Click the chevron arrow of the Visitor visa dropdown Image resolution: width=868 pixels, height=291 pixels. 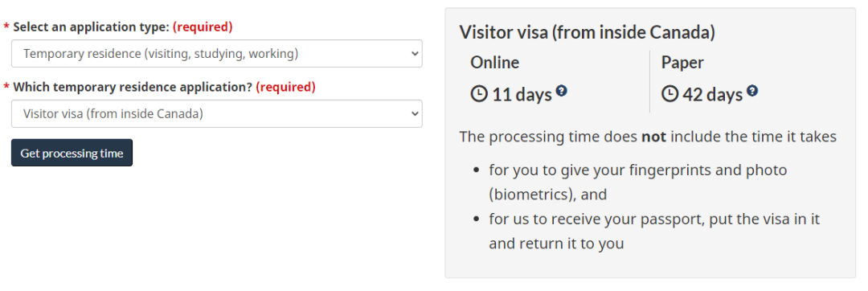(x=414, y=114)
